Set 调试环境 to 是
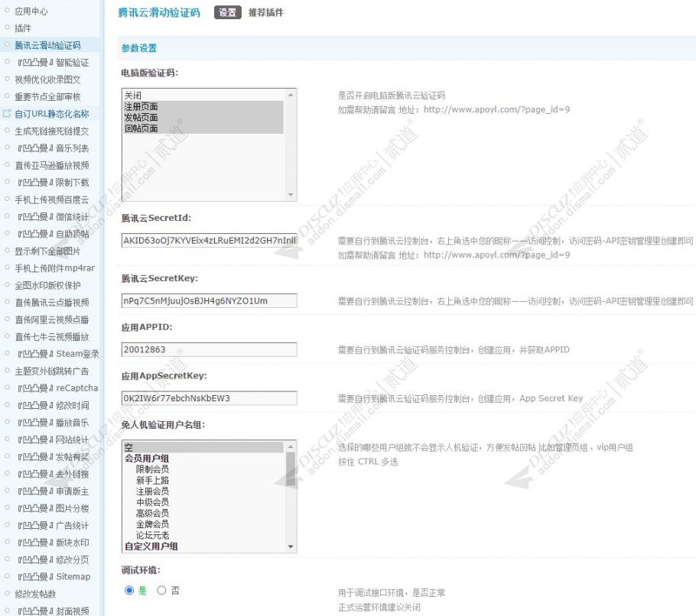The image size is (696, 616). [129, 590]
